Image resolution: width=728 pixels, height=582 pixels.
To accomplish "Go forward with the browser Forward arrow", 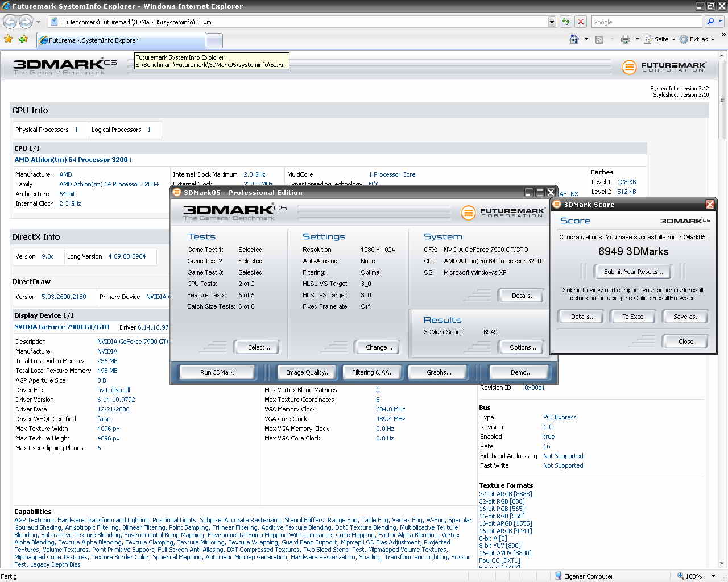I will (26, 22).
